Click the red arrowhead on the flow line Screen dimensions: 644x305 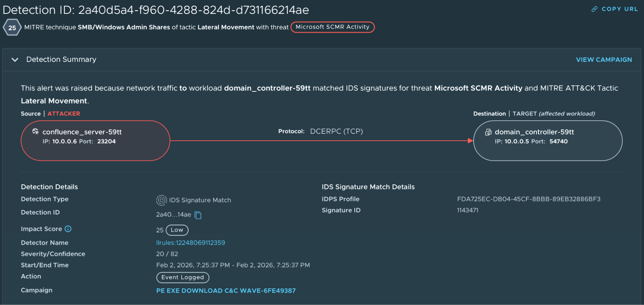470,141
